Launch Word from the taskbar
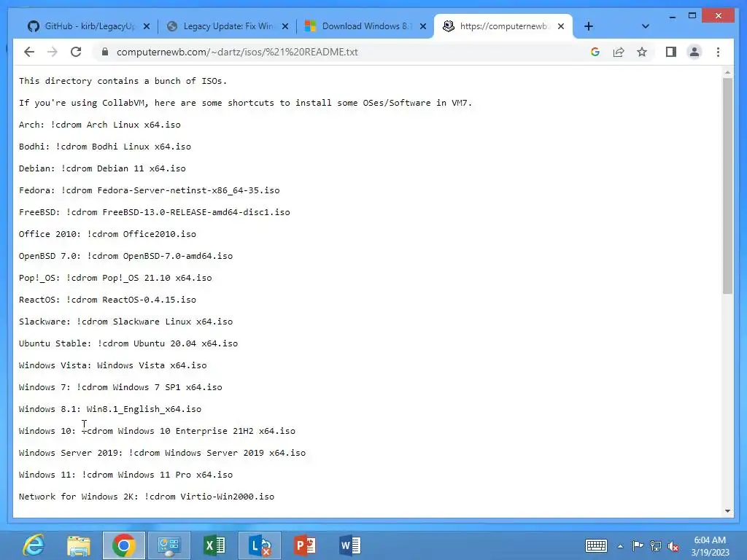The image size is (747, 560). point(350,545)
